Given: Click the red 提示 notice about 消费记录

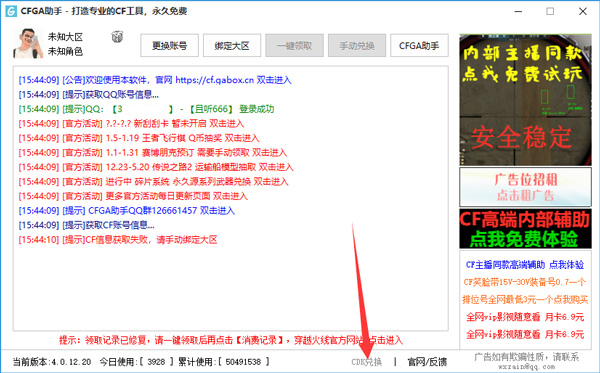Looking at the screenshot, I should point(231,340).
